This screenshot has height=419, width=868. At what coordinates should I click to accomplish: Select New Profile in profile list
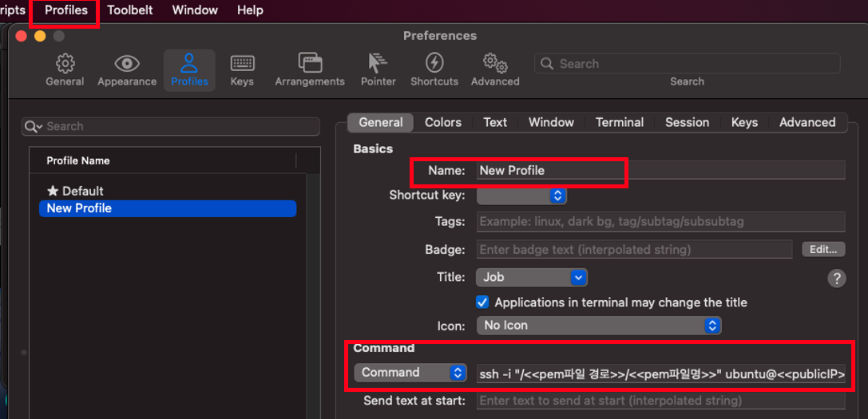(x=168, y=208)
